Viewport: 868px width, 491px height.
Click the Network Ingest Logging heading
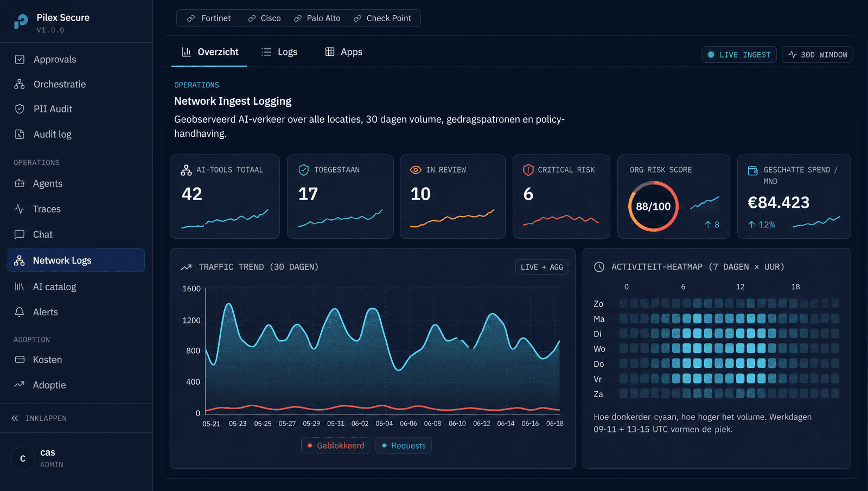(x=233, y=101)
